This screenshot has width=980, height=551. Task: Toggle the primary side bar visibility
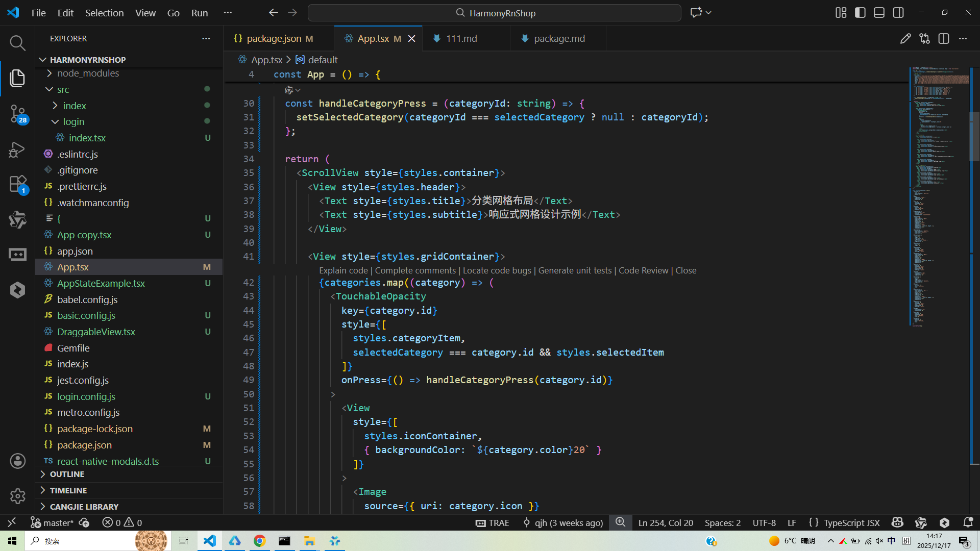(860, 13)
